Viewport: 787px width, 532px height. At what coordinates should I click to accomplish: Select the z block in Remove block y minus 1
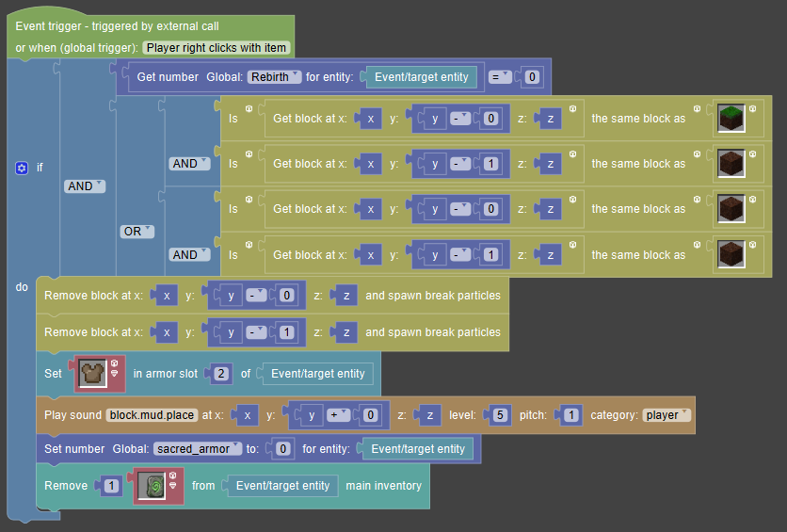pos(346,331)
